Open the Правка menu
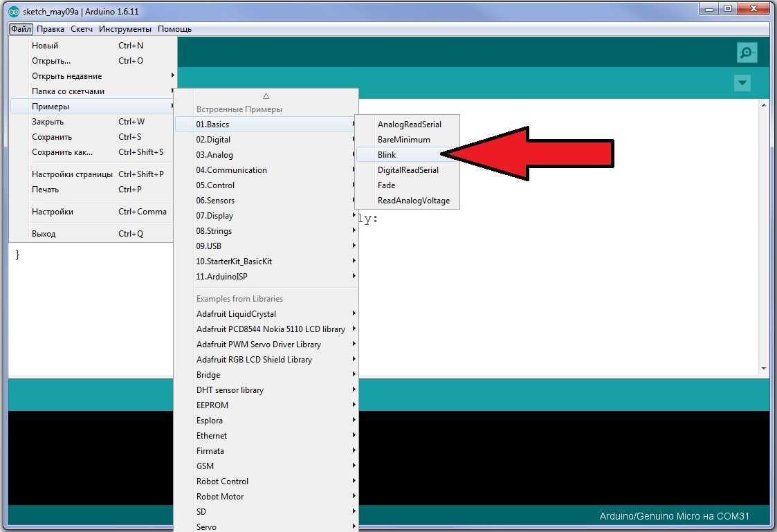The height and width of the screenshot is (532, 777). pos(51,29)
